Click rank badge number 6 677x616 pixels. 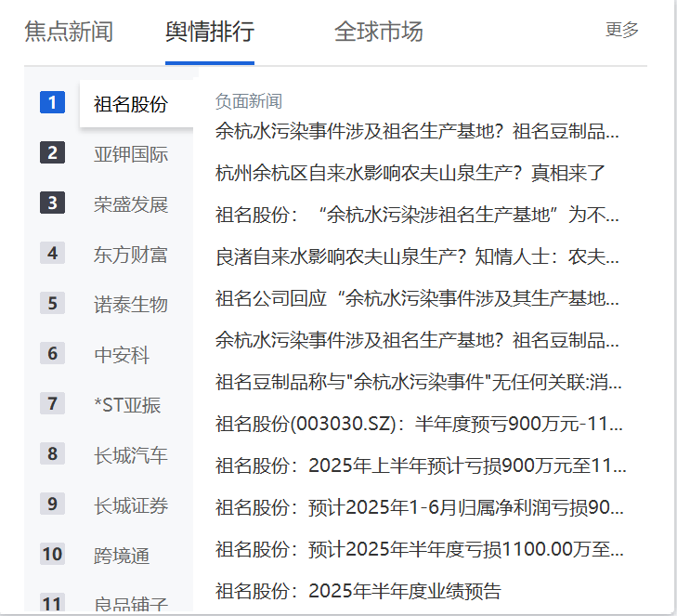(52, 353)
